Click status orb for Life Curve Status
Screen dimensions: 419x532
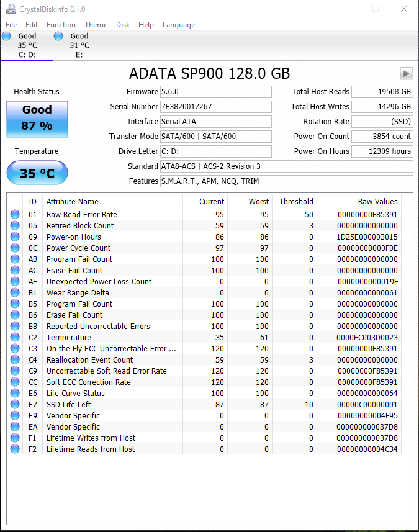click(15, 393)
